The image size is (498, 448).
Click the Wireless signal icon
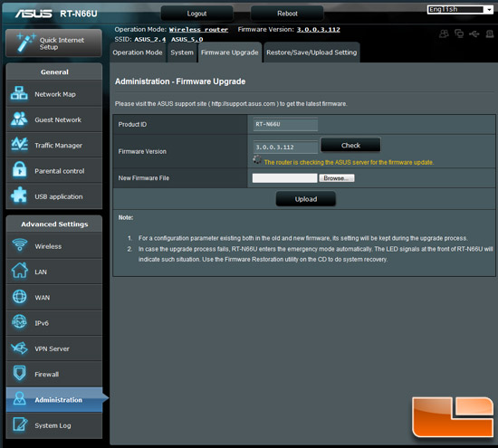pyautogui.click(x=20, y=245)
